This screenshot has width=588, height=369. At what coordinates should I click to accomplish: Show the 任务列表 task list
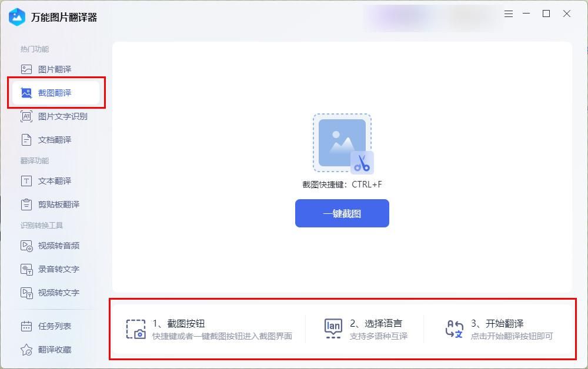[56, 326]
